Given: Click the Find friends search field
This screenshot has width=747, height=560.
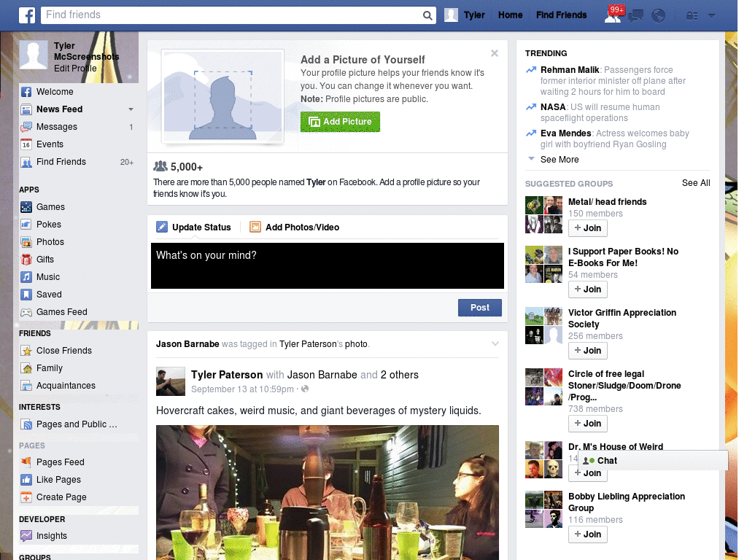Looking at the screenshot, I should [x=232, y=15].
